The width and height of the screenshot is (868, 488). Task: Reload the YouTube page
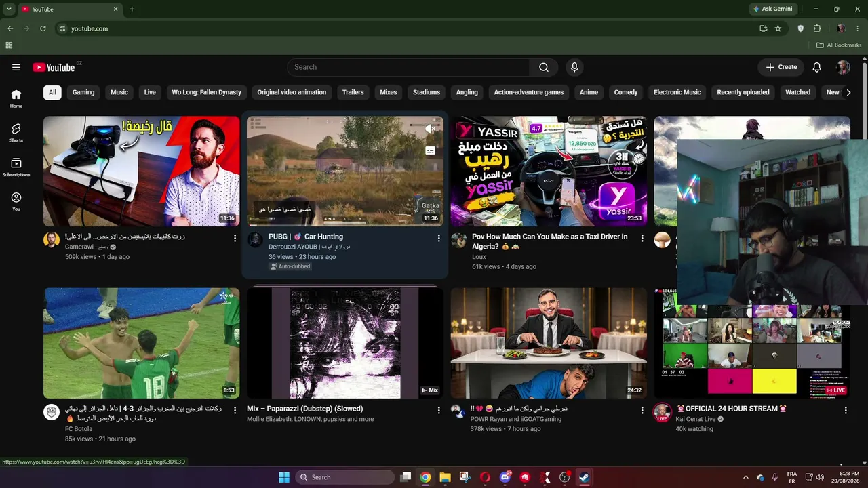[x=43, y=28]
